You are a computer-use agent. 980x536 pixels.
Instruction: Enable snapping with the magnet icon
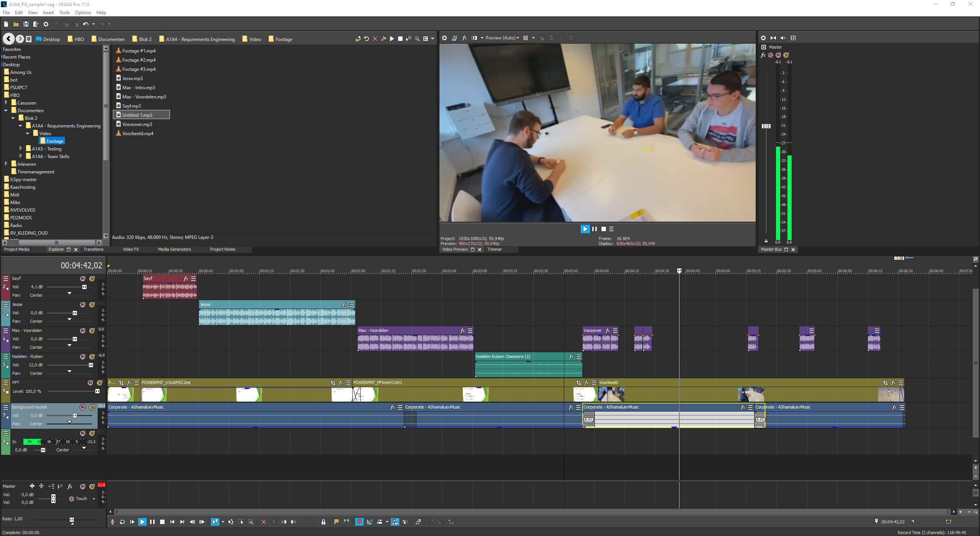(x=359, y=522)
